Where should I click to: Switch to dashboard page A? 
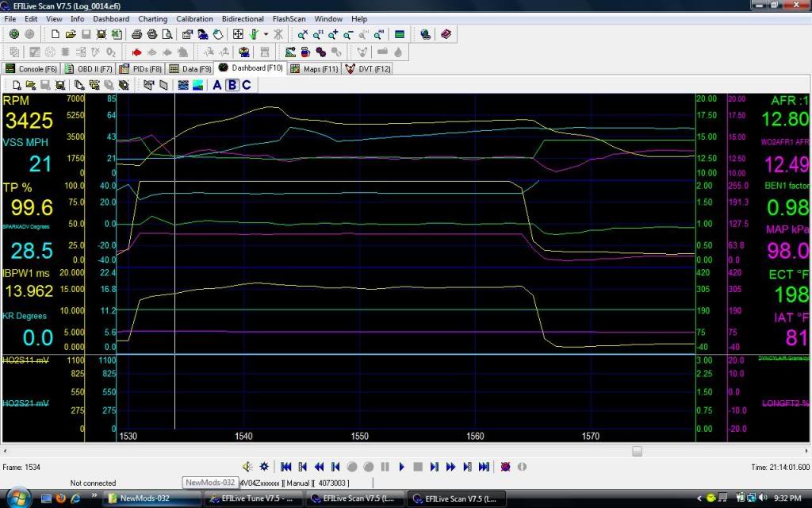coord(217,85)
